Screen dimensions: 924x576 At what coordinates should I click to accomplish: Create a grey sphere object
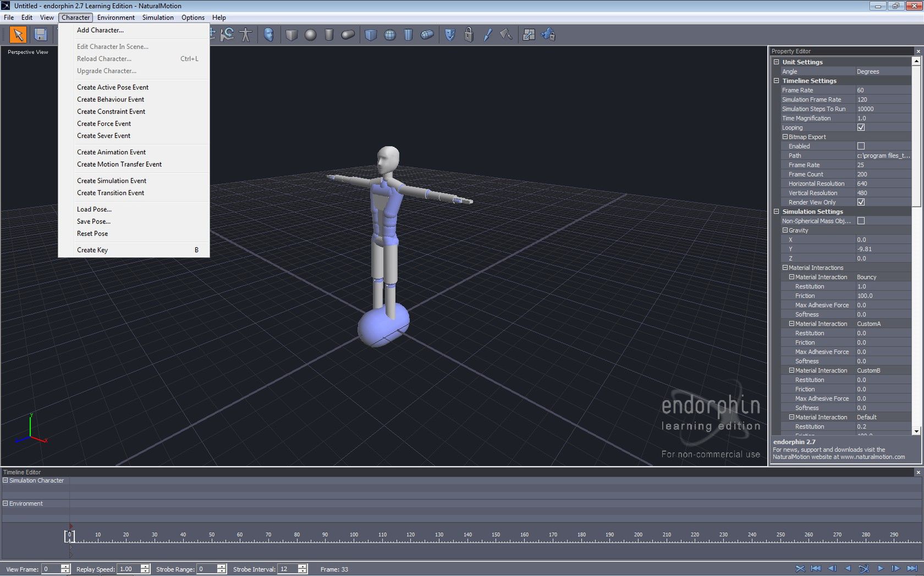[x=311, y=35]
